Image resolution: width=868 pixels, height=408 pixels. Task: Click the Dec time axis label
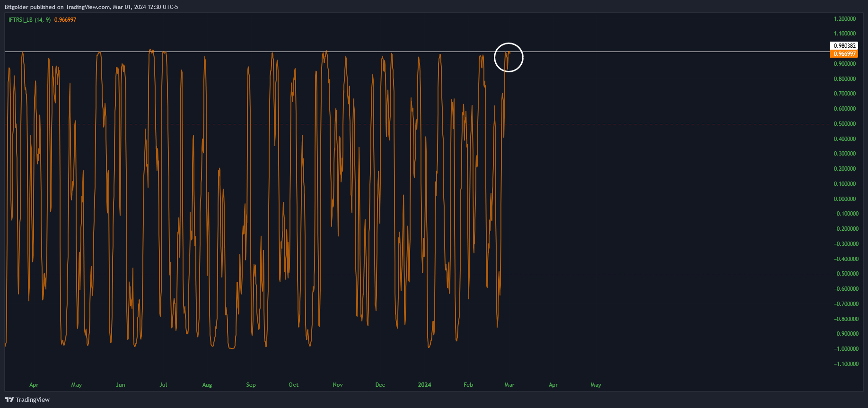click(x=380, y=385)
